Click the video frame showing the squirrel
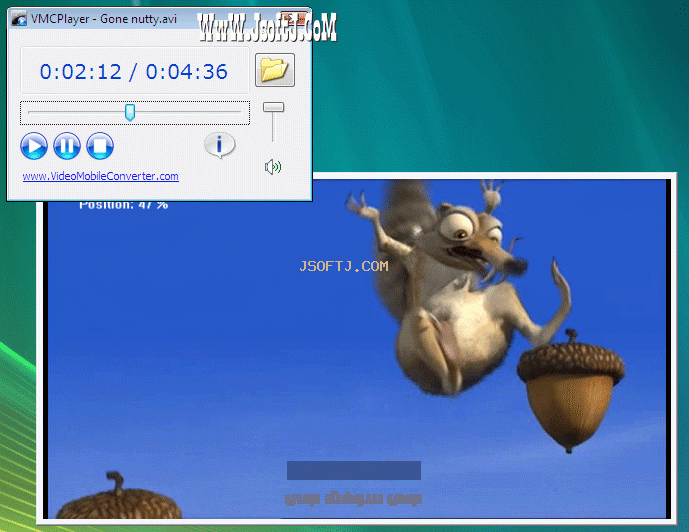The image size is (689, 532). pos(357,349)
